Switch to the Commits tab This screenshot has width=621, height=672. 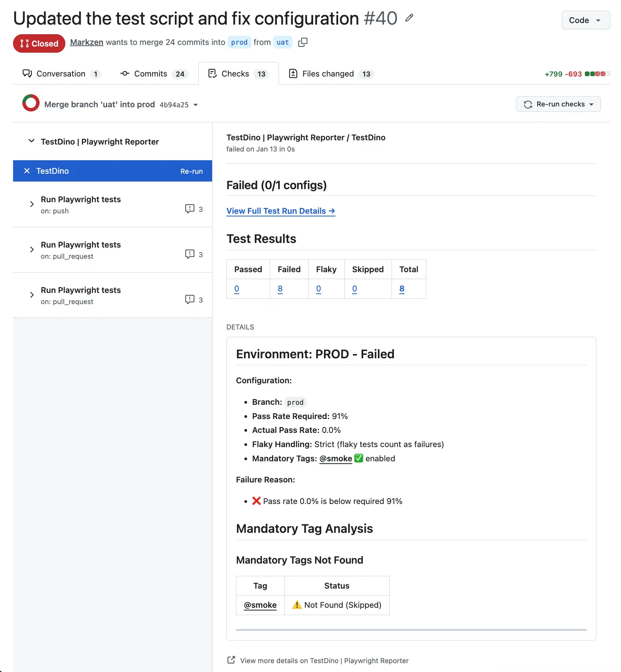(x=154, y=73)
